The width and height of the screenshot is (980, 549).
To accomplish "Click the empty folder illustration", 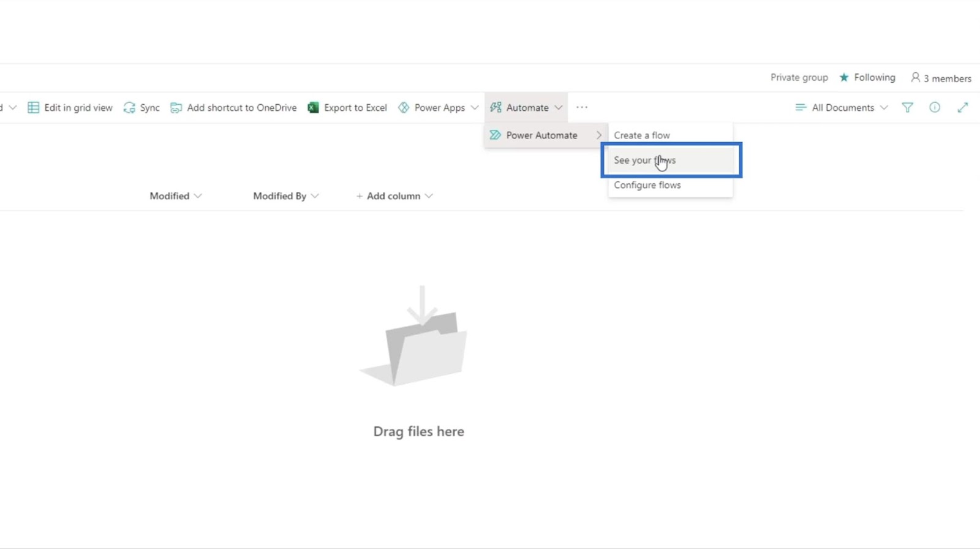I will 414,336.
